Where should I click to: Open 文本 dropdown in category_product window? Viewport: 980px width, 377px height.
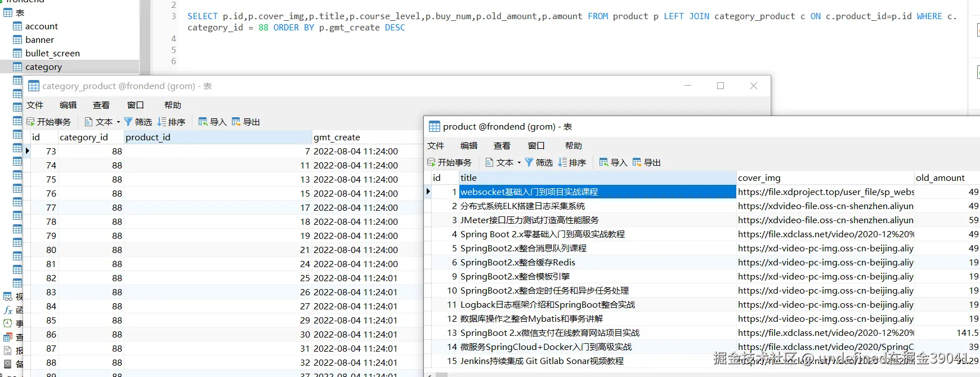point(102,122)
